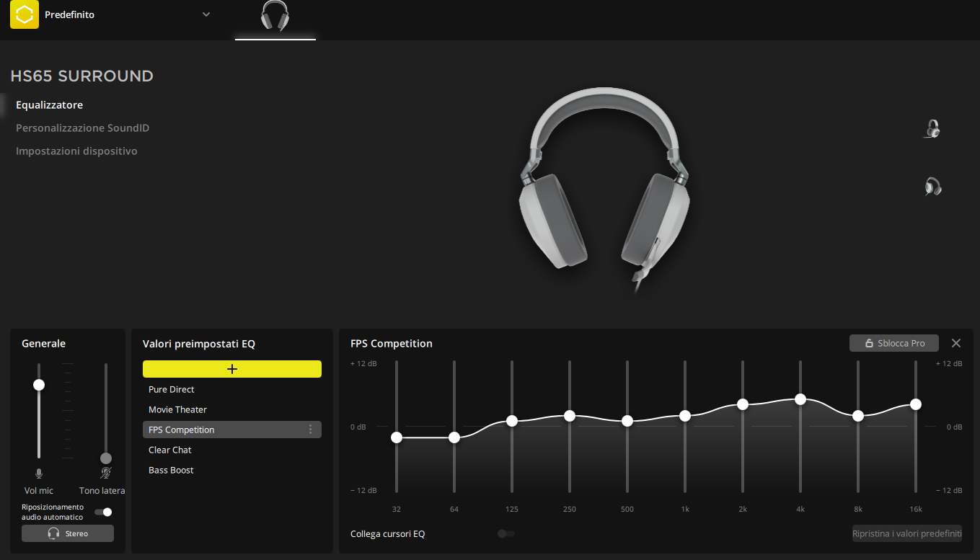Screen dimensions: 980x560
Task: Open FPS Competition three-dot options menu
Action: pyautogui.click(x=311, y=430)
